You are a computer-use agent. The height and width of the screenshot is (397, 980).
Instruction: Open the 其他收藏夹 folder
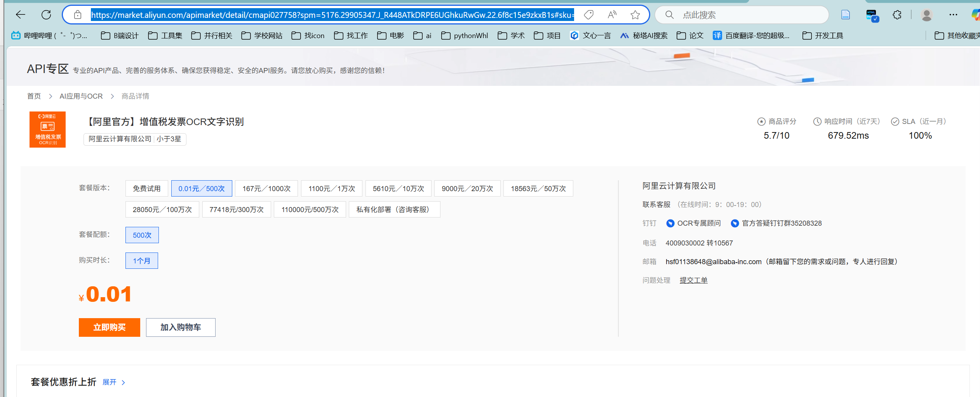957,36
